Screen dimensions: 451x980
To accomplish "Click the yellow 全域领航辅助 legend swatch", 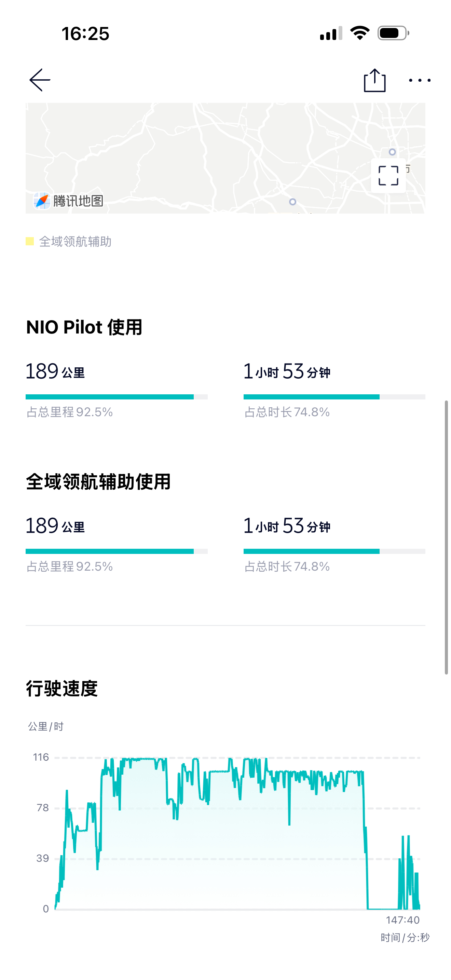I will pos(30,241).
